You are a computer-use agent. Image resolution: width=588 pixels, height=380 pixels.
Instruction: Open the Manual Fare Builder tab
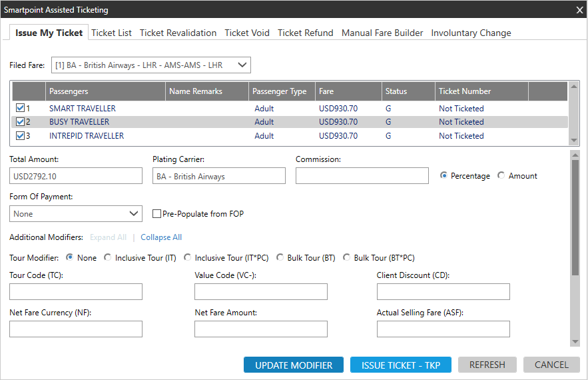click(382, 33)
